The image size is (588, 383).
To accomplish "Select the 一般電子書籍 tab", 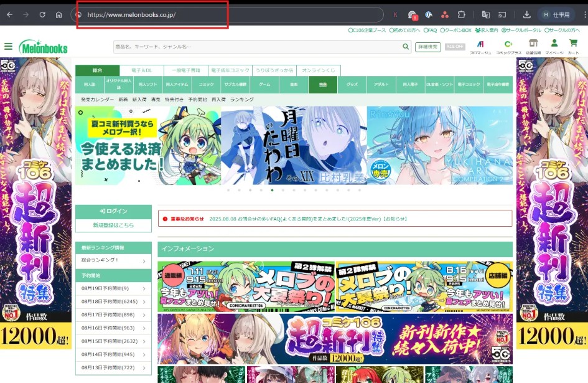I will coord(186,70).
